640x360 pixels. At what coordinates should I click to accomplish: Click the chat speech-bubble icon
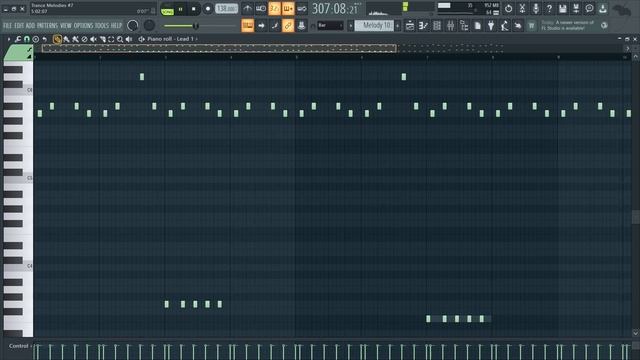pyautogui.click(x=589, y=9)
